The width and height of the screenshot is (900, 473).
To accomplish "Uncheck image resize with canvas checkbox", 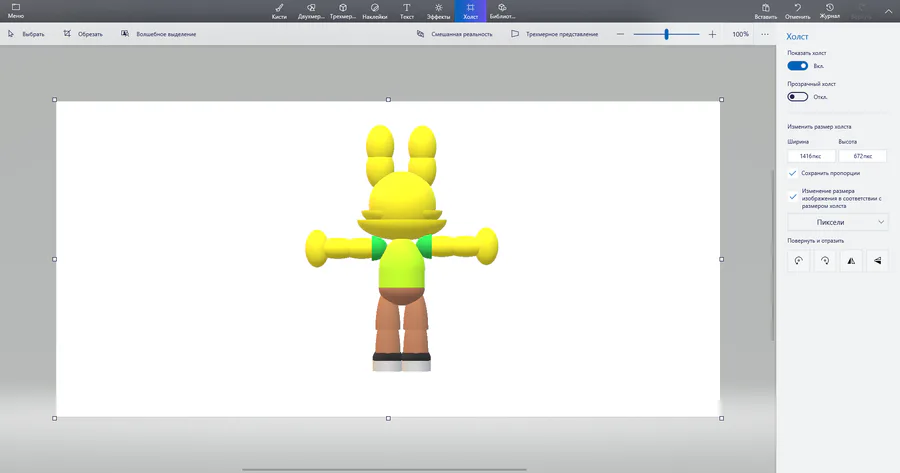I will point(793,197).
